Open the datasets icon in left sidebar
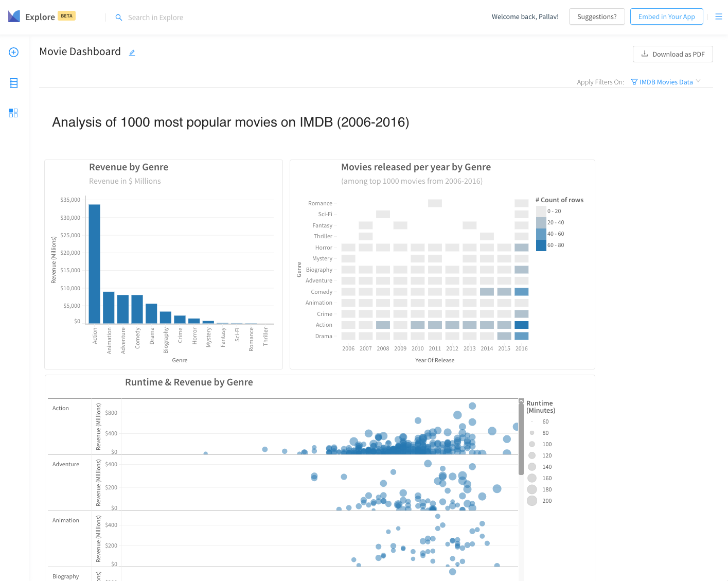 click(x=14, y=83)
